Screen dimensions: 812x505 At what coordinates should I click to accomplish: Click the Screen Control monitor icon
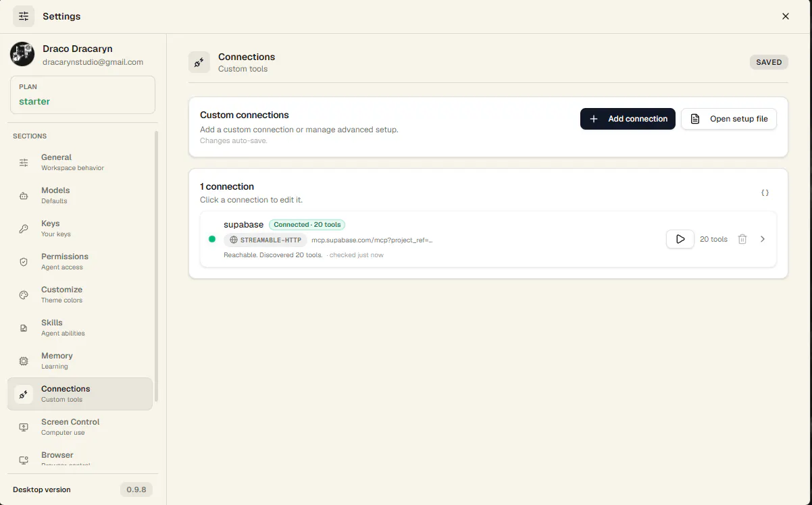[24, 427]
